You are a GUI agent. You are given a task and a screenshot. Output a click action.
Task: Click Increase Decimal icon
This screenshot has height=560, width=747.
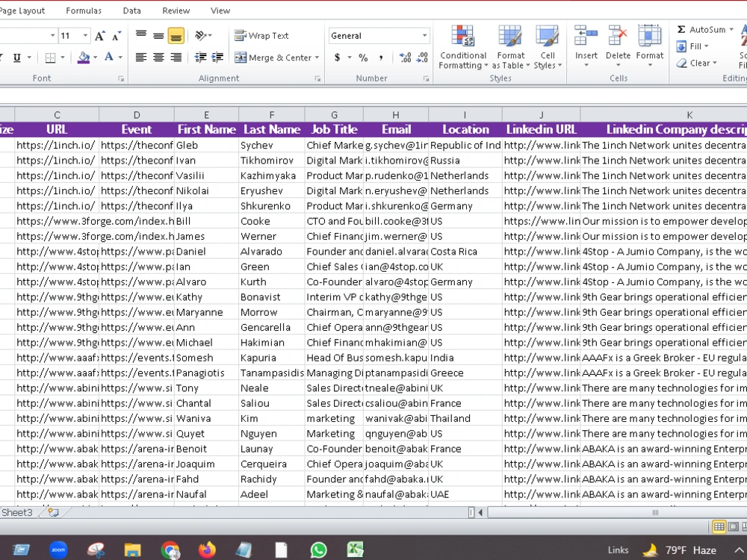tap(405, 57)
